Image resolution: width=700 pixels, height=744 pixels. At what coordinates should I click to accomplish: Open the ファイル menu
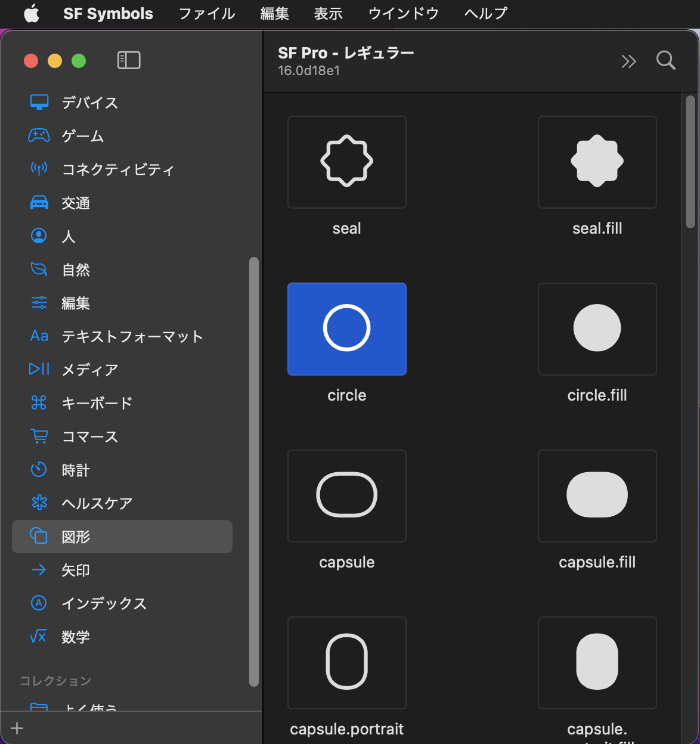(x=207, y=13)
